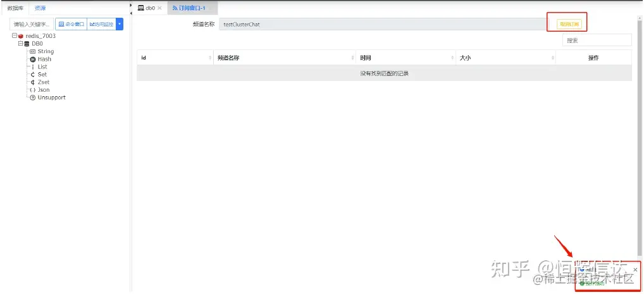Click the red redis_7003 server icon
644x295 pixels.
coord(20,36)
